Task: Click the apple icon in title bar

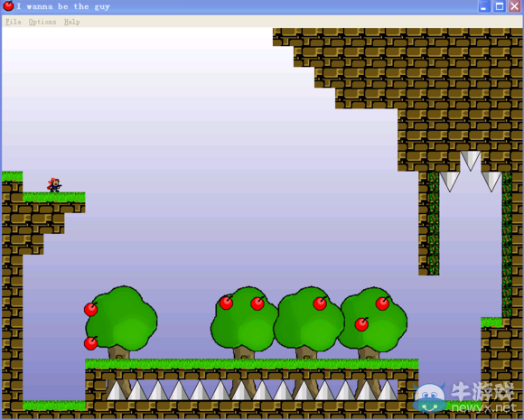Action: [x=8, y=6]
